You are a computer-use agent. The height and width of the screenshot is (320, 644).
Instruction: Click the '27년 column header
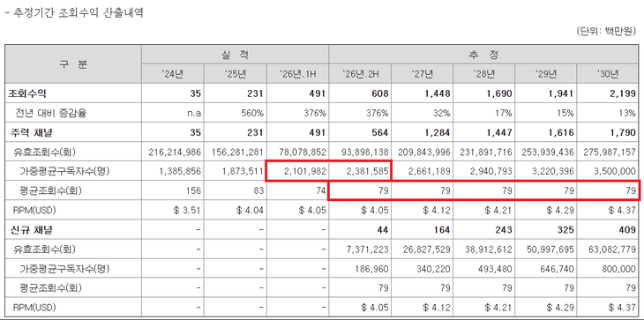tap(423, 74)
